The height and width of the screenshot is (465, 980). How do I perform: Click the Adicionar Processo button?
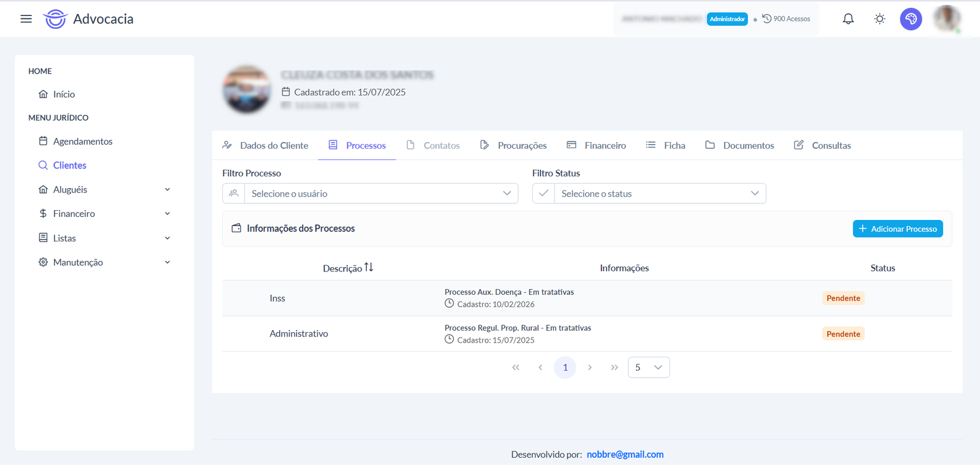(x=898, y=229)
